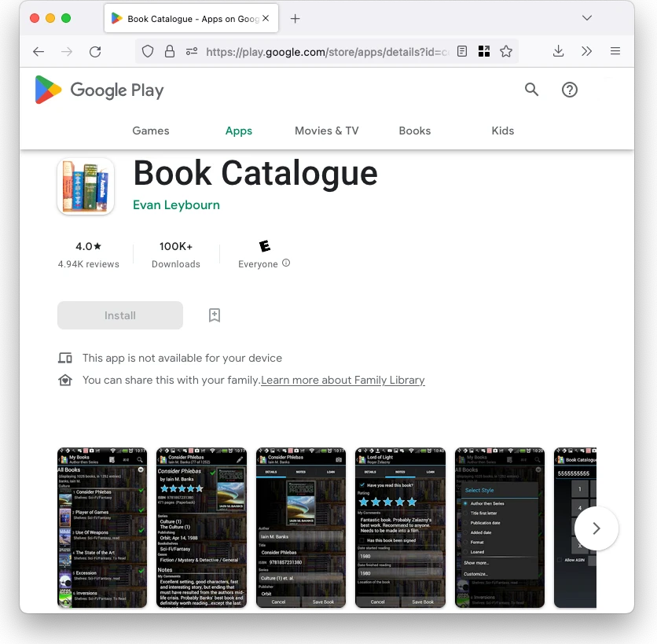Open the book edit form screenshot
Screen dimensions: 657x644
point(301,528)
